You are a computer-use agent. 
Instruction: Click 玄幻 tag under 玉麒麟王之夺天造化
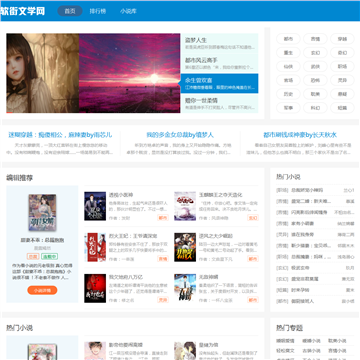tap(253, 218)
